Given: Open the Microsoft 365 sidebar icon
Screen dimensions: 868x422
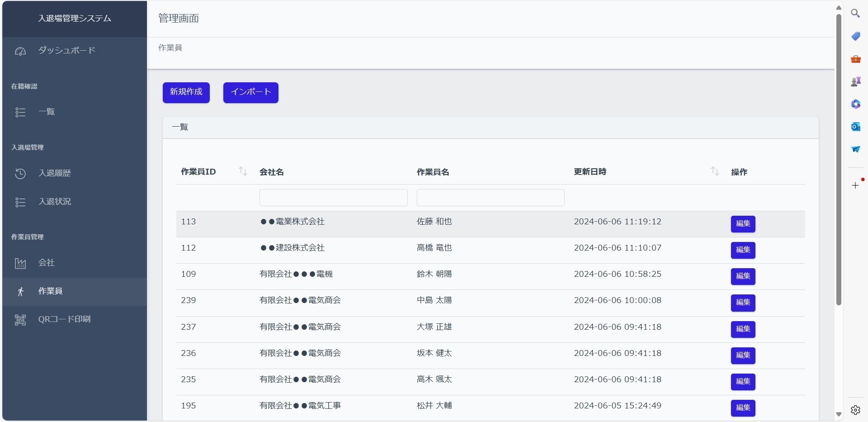Looking at the screenshot, I should (x=855, y=104).
